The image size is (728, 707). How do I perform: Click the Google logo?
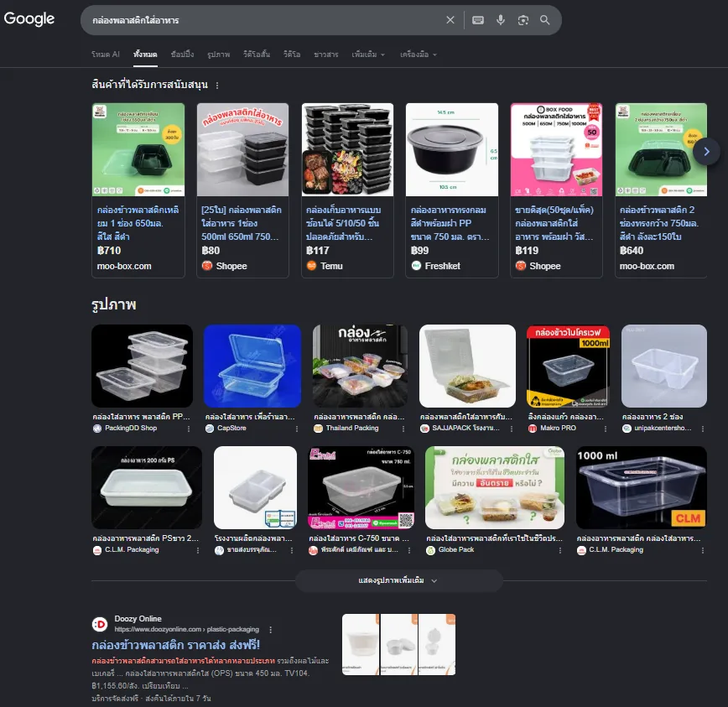(x=29, y=19)
